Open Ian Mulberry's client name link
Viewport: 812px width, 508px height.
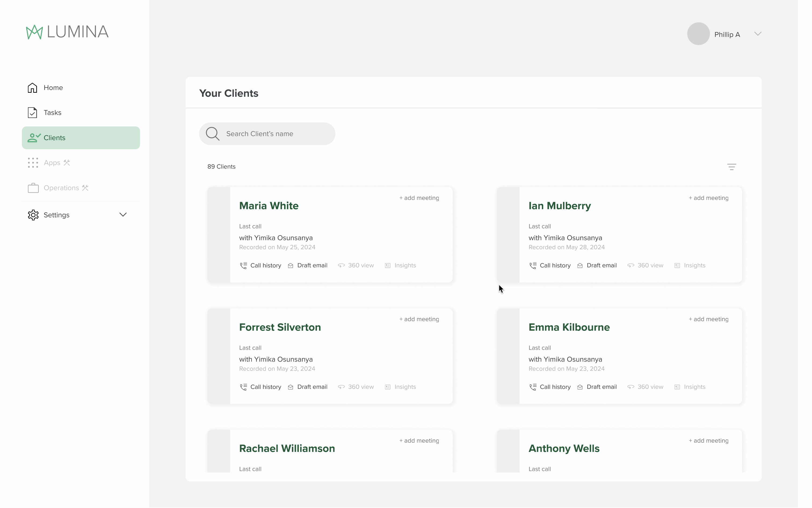560,206
